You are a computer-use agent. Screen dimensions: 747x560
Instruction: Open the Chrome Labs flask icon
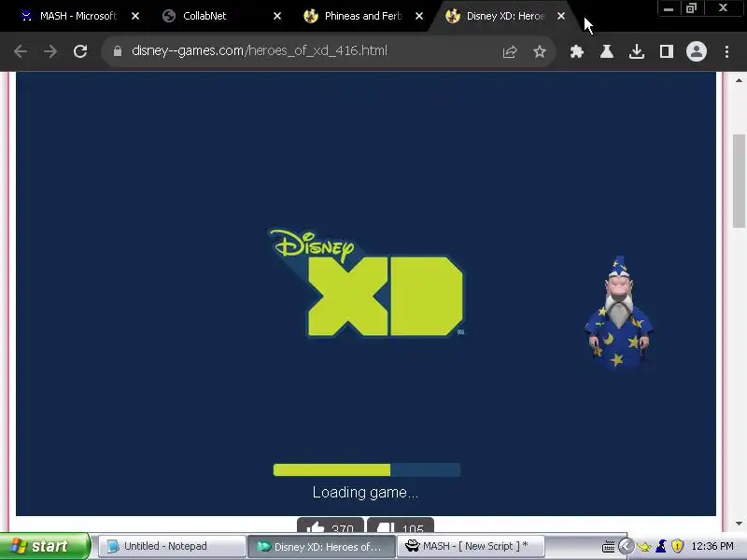tap(606, 51)
